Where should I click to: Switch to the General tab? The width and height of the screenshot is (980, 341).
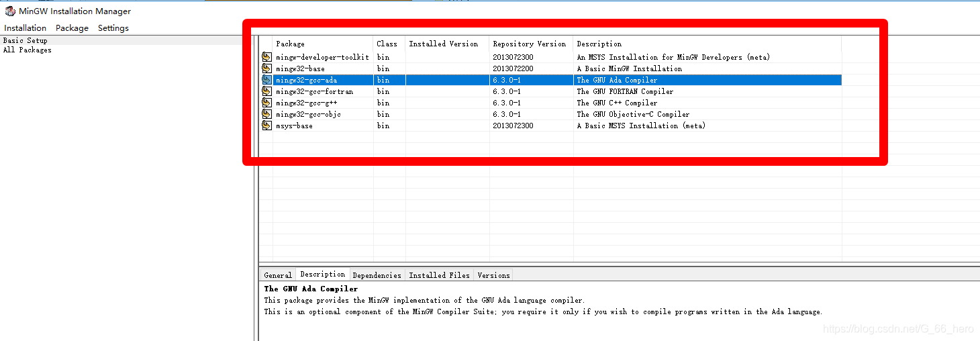(278, 275)
